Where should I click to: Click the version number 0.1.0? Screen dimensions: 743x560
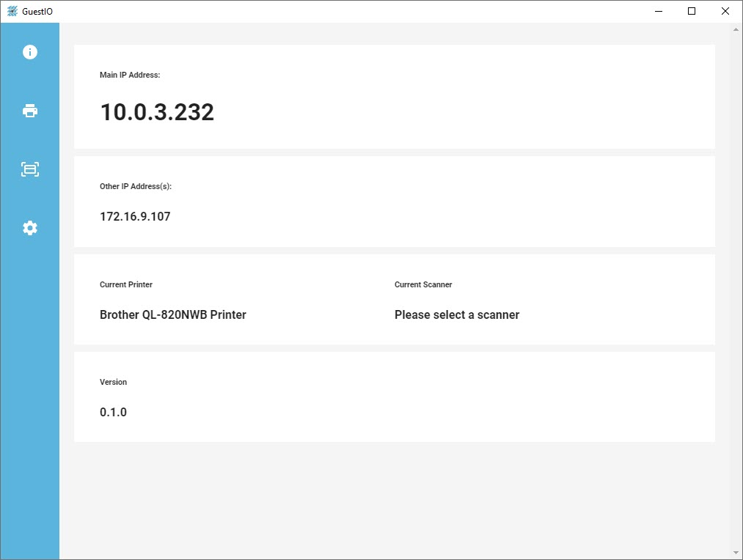(x=113, y=412)
